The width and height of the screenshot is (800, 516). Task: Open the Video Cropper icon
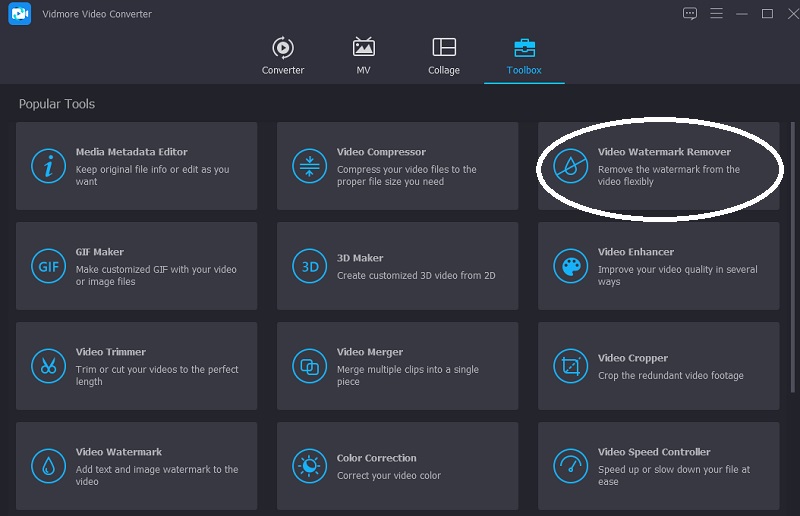tap(570, 366)
